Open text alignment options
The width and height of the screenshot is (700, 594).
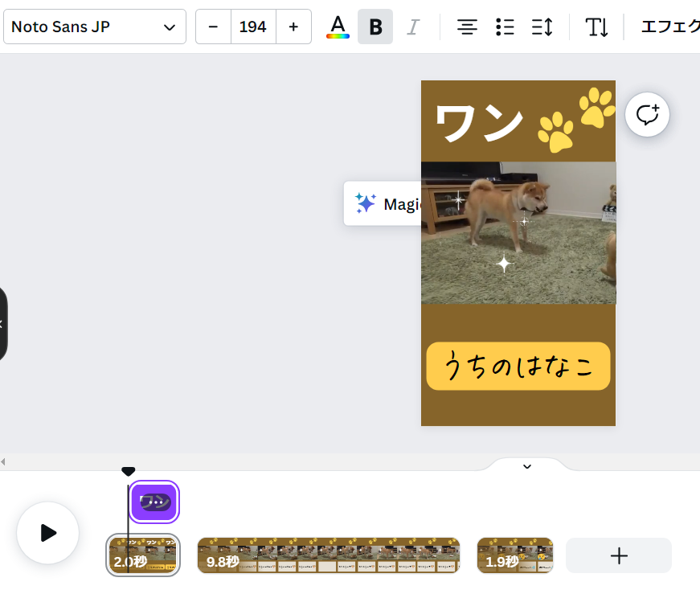467,27
